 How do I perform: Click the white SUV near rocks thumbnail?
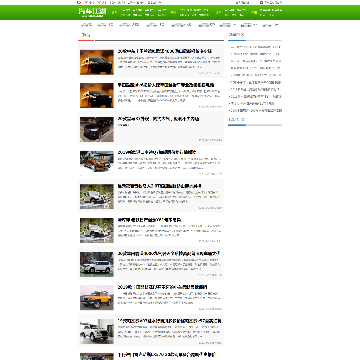pos(97,264)
